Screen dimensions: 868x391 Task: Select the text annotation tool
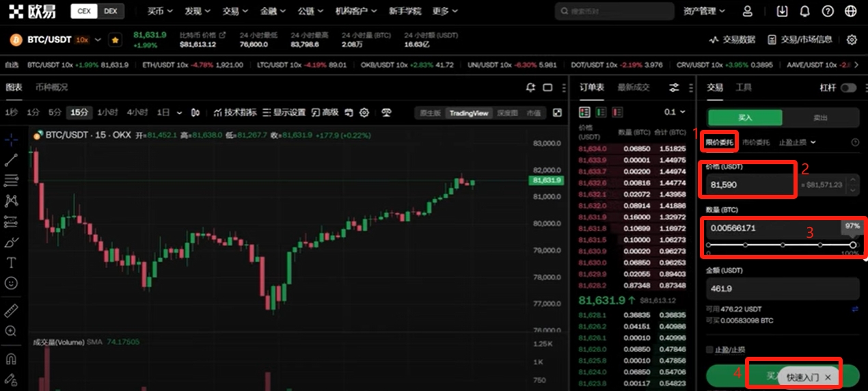click(x=11, y=262)
